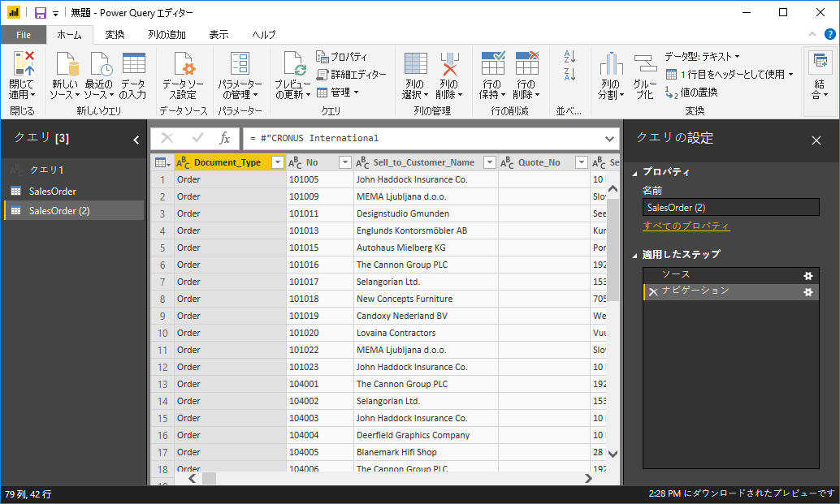Click the パラメーターの管理 icon
The height and width of the screenshot is (504, 840).
(x=240, y=63)
